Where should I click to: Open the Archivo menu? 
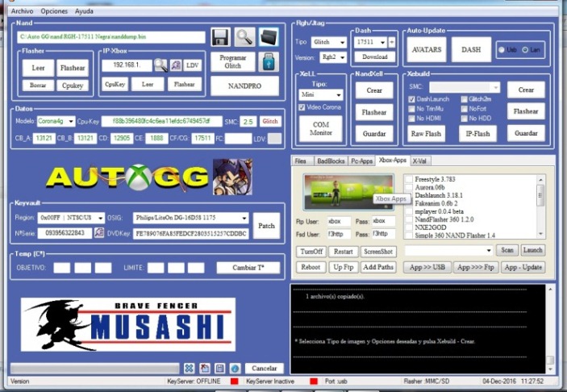[22, 11]
